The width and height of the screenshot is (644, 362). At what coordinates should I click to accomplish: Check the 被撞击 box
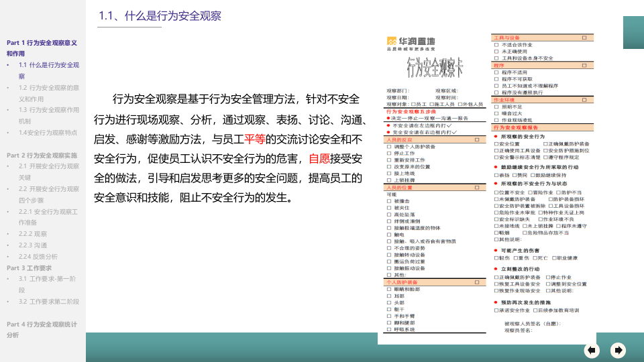(389, 201)
